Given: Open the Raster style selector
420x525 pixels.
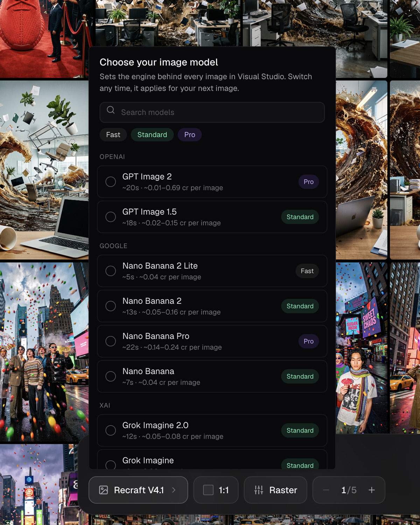Looking at the screenshot, I should 275,490.
